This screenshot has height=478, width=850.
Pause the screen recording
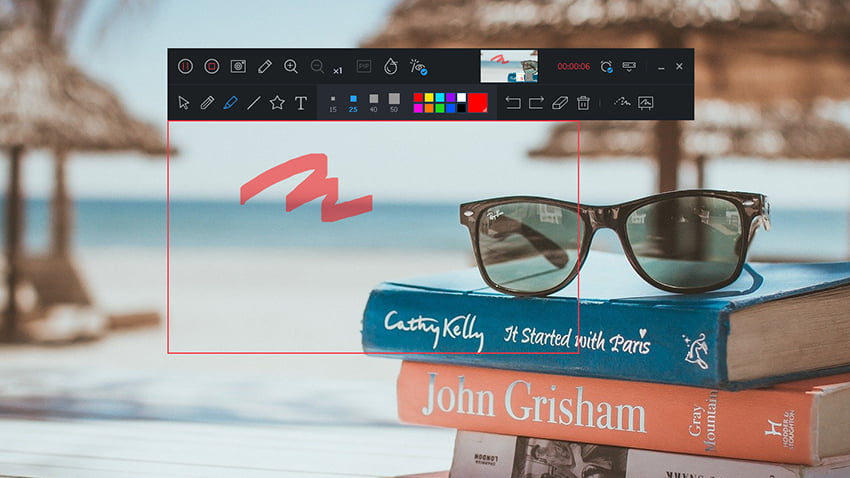pyautogui.click(x=185, y=66)
